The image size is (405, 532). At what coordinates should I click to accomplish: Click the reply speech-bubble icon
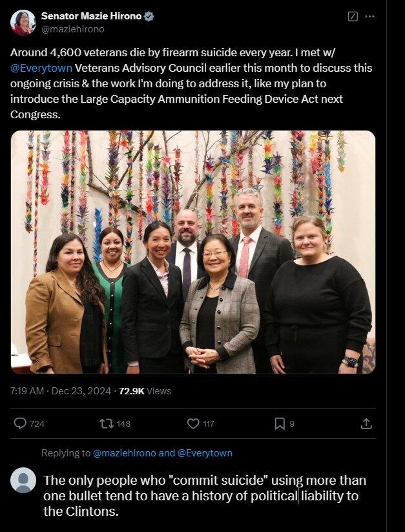pos(21,423)
